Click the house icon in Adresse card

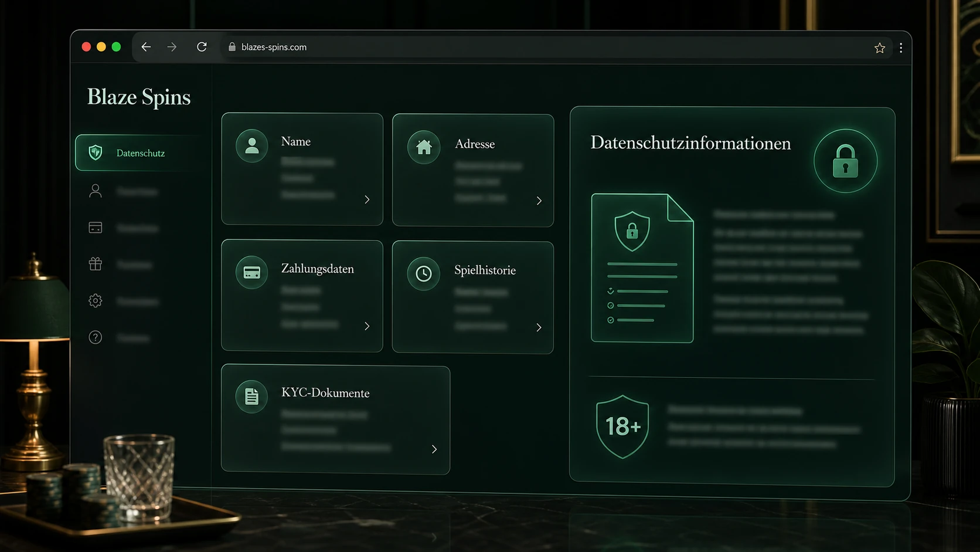coord(424,147)
